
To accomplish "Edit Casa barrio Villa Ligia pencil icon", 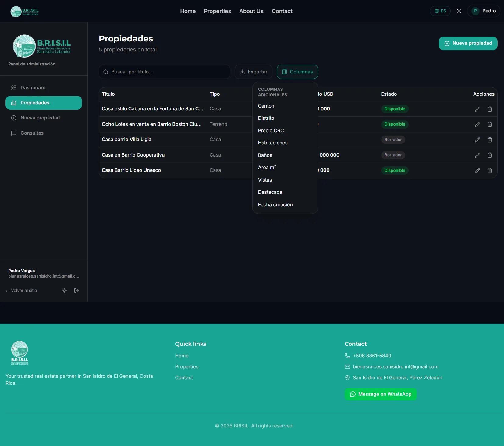I will tap(477, 140).
